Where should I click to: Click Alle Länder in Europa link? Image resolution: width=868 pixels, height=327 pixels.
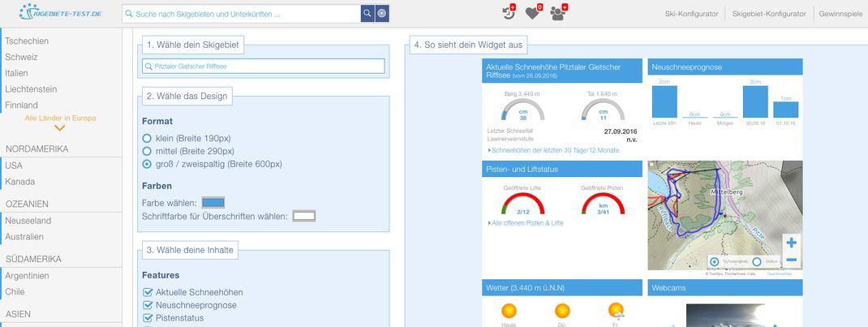tap(60, 118)
